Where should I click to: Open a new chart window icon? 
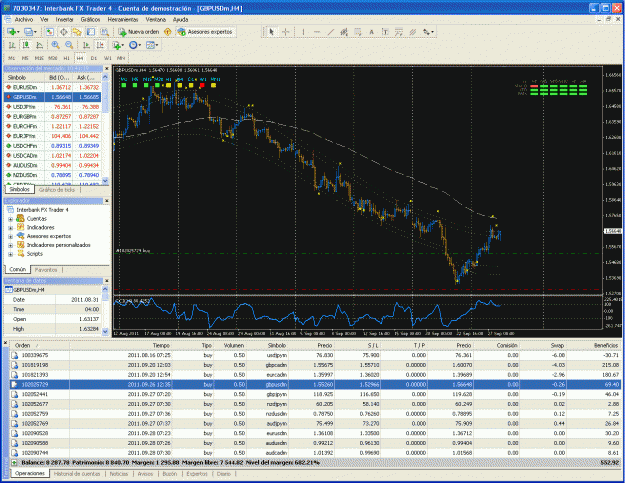[11, 32]
